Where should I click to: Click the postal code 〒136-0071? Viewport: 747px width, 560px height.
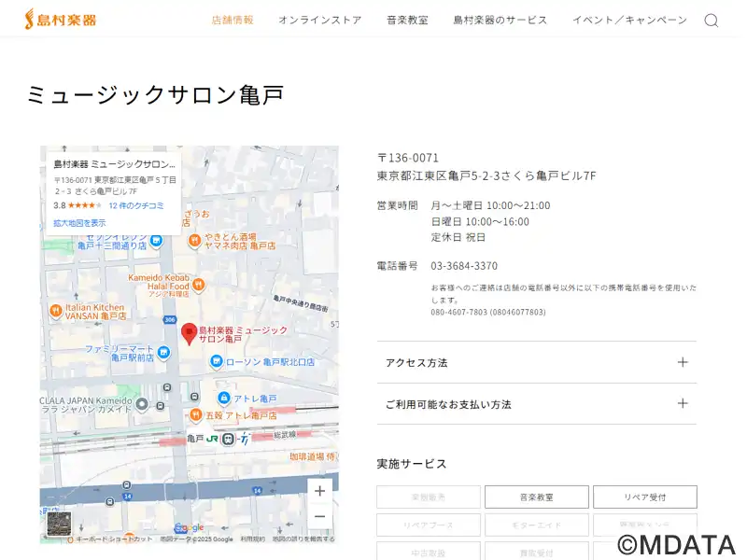tap(408, 158)
